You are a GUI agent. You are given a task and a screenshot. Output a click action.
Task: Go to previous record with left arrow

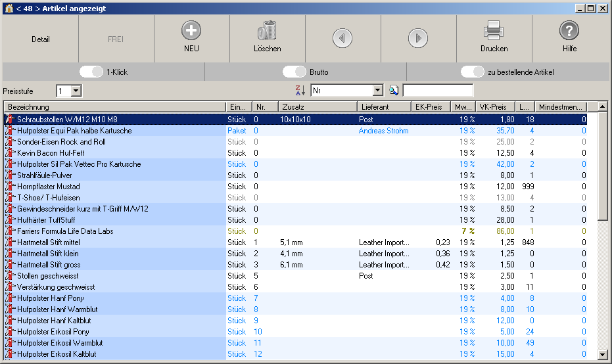point(342,38)
